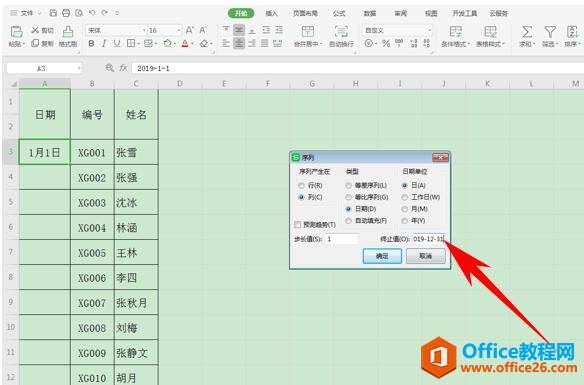The height and width of the screenshot is (385, 584).
Task: Open the font size 16 dropdown
Action: 179,30
